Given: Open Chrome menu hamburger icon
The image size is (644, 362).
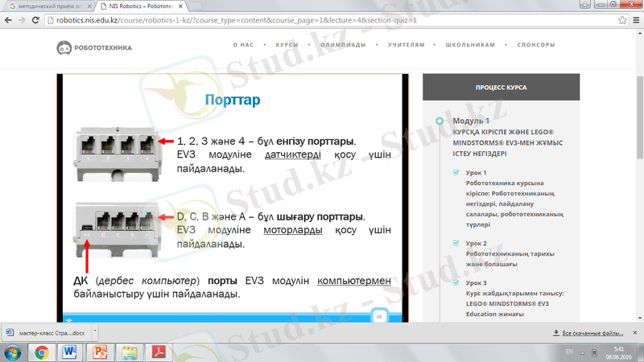Looking at the screenshot, I should (x=634, y=19).
